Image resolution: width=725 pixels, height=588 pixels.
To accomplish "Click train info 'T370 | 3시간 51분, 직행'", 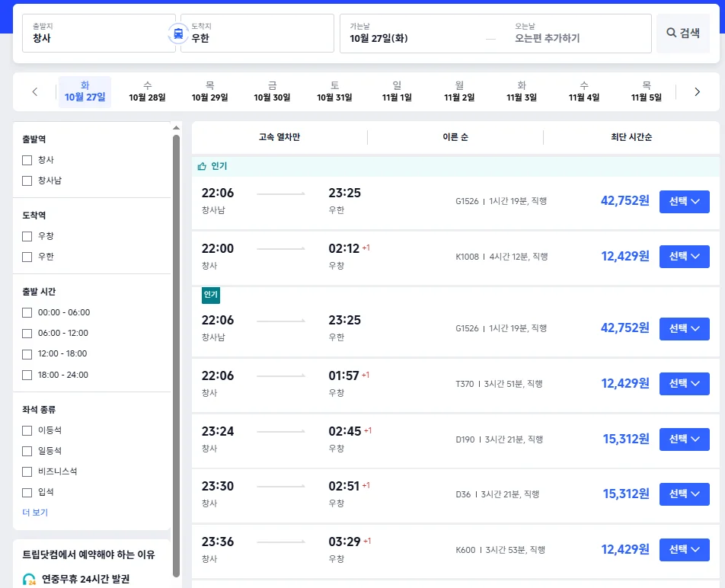I will click(499, 384).
